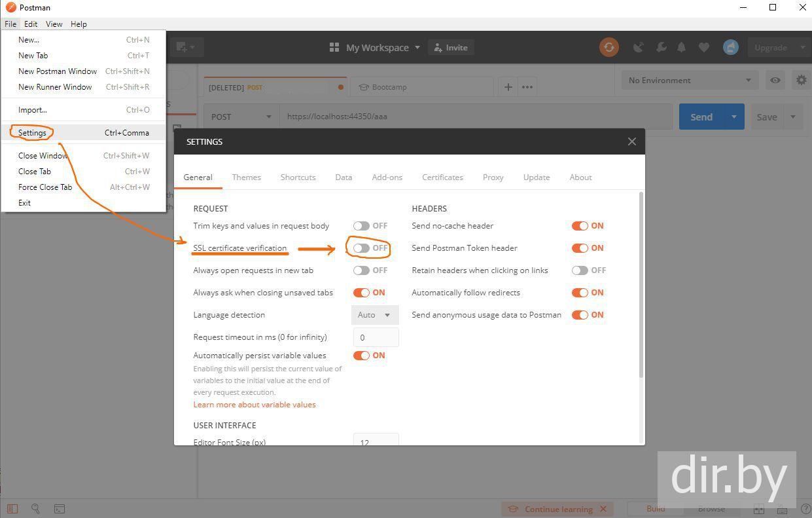This screenshot has width=812, height=518.
Task: Turn off Automatically follow redirects
Action: pyautogui.click(x=580, y=293)
